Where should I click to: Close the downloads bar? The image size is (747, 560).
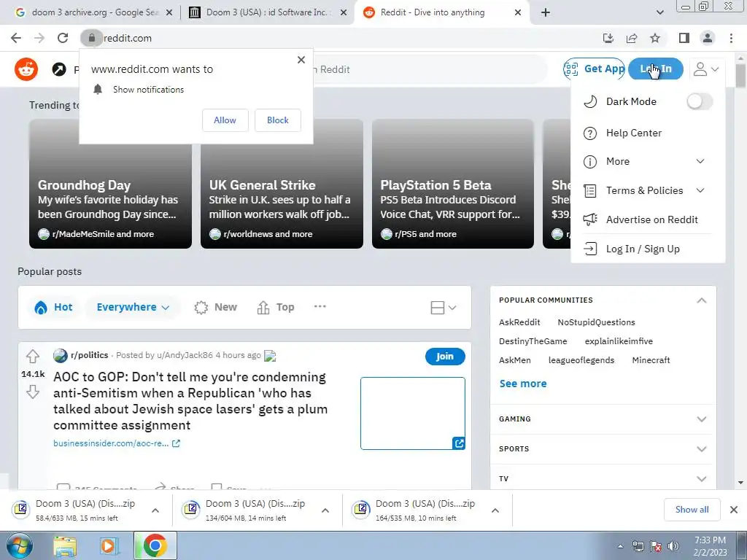coord(734,510)
